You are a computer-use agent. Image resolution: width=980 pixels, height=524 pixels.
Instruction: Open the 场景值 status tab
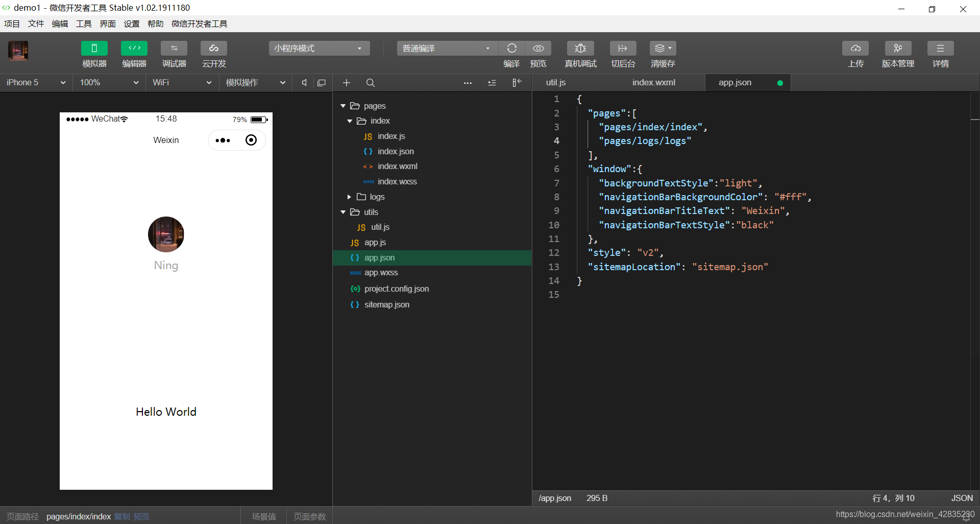264,516
